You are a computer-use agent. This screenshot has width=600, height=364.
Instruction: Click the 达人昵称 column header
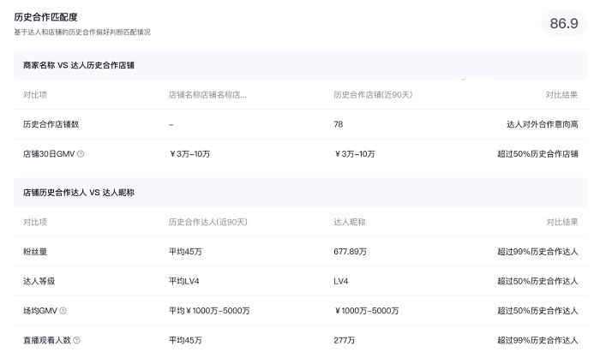click(350, 222)
